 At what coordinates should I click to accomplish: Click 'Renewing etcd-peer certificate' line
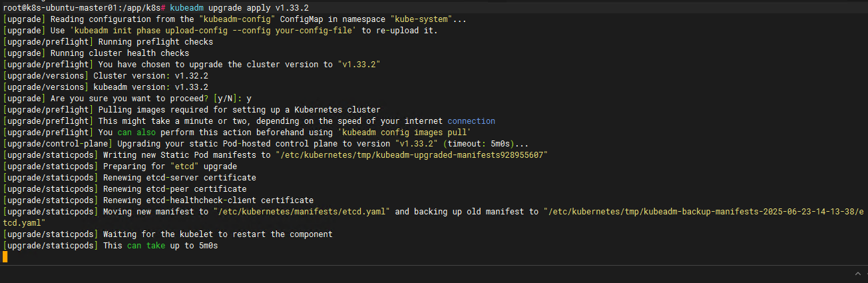[124, 188]
